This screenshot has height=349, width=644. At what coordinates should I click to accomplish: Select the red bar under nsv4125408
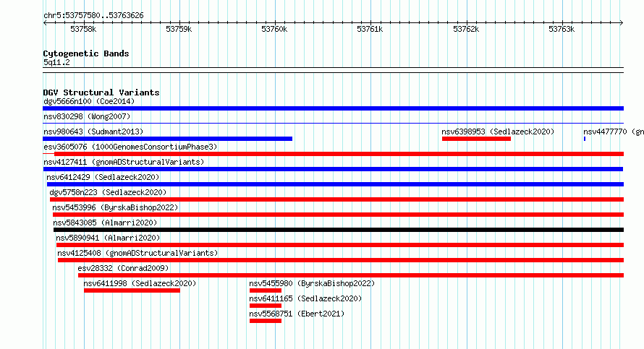[341, 260]
